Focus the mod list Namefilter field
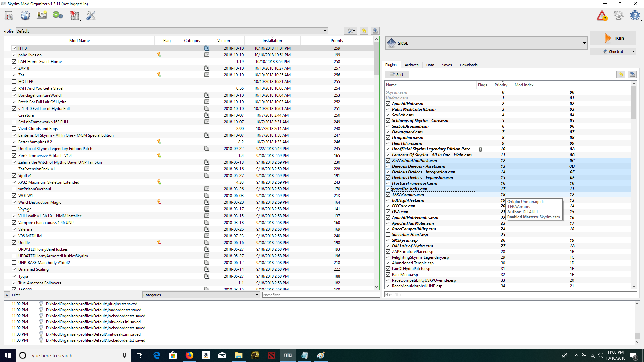This screenshot has width=644, height=362. pos(321,295)
